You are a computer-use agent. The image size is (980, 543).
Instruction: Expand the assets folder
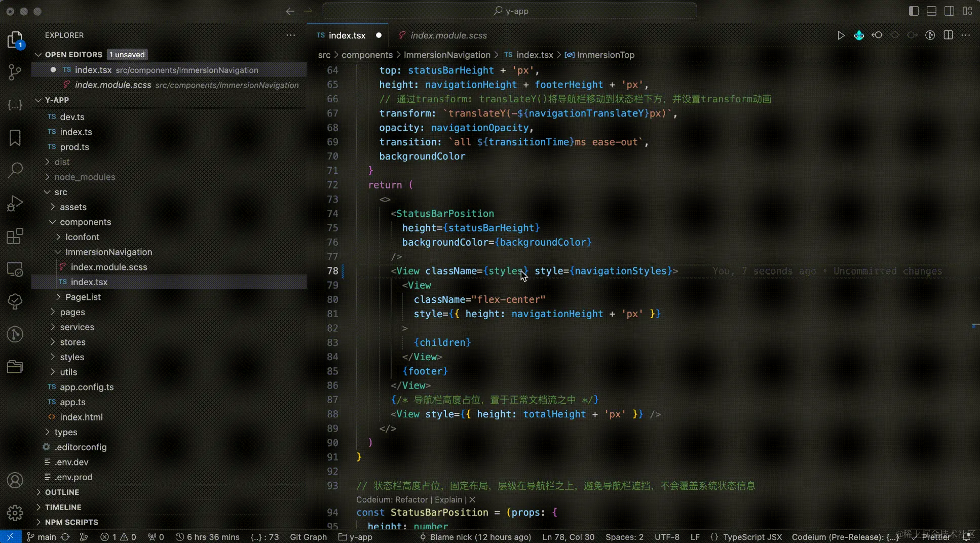pyautogui.click(x=53, y=207)
